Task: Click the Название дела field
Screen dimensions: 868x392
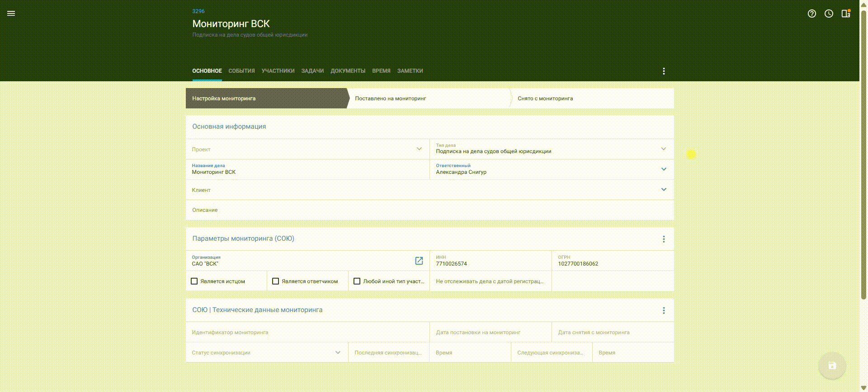Action: (x=307, y=169)
